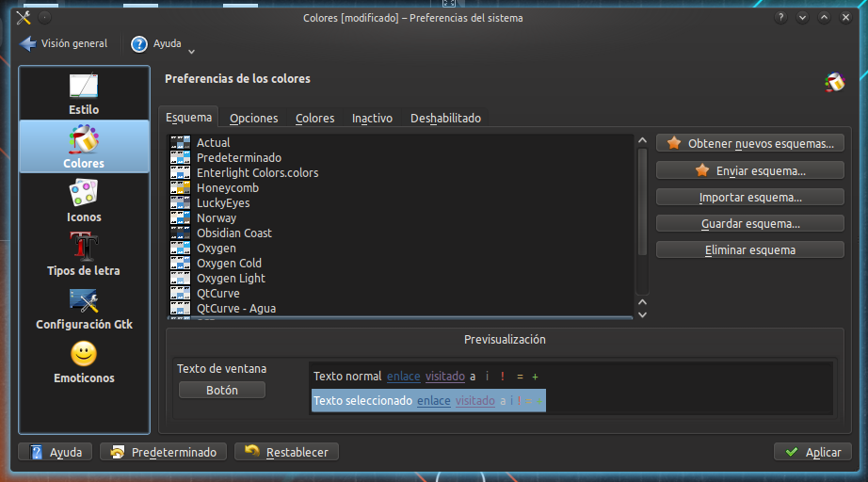Click the system settings tools title icon
The height and width of the screenshot is (482, 868).
point(24,18)
